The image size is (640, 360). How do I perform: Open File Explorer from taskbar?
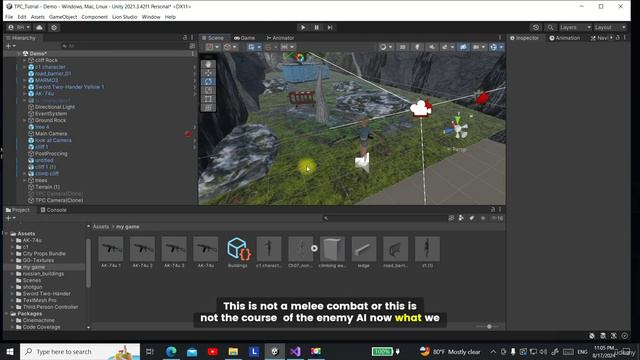233,351
